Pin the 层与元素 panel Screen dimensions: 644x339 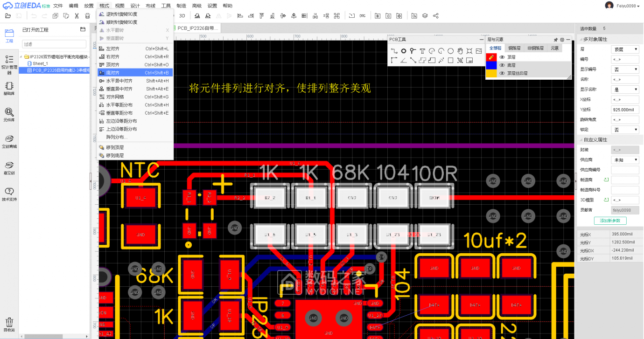click(x=556, y=40)
